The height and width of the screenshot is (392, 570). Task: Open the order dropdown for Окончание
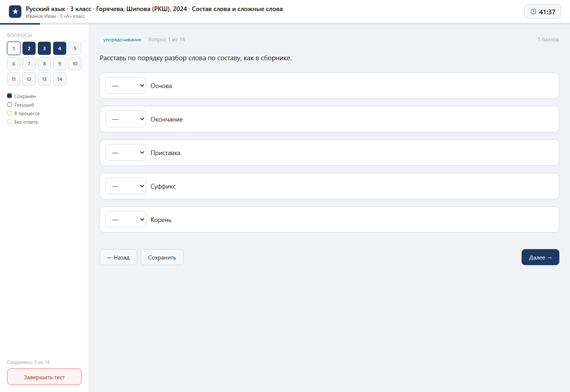point(126,119)
